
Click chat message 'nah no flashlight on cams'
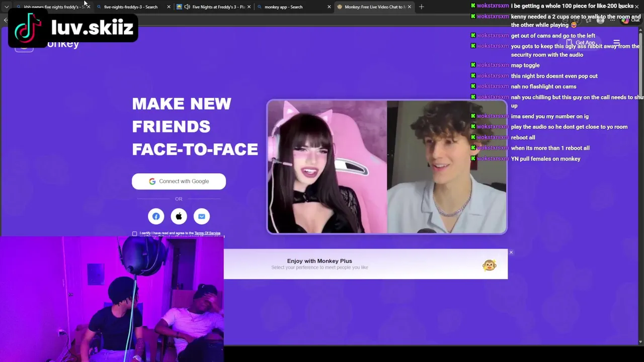tap(543, 86)
